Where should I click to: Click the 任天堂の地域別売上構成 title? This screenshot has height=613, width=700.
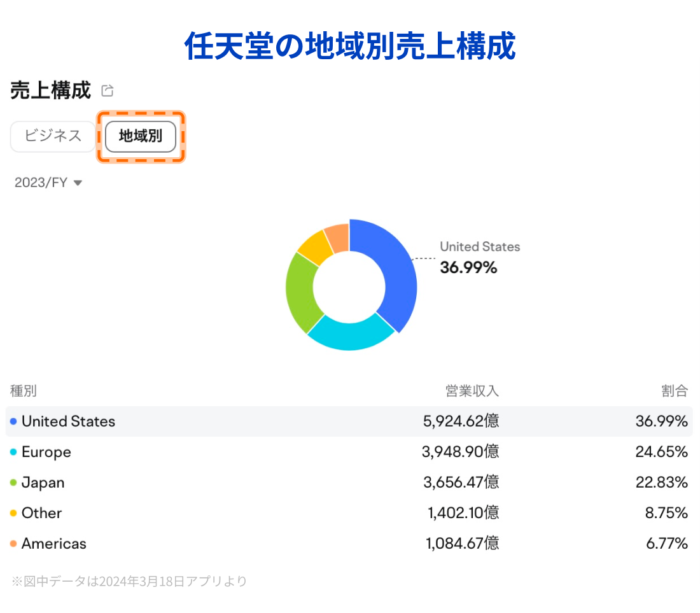click(350, 46)
